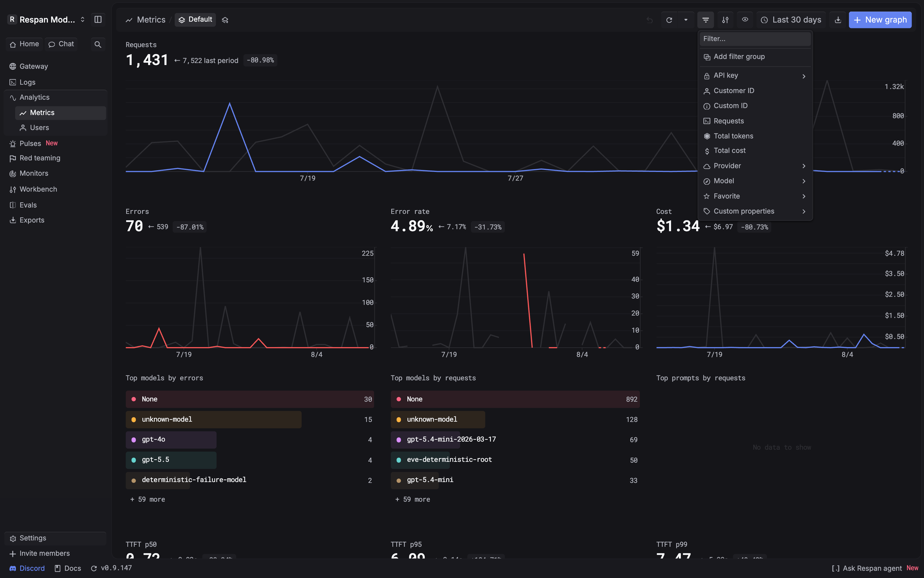The width and height of the screenshot is (924, 578).
Task: Click pink dot beside None in requests list
Action: (398, 399)
